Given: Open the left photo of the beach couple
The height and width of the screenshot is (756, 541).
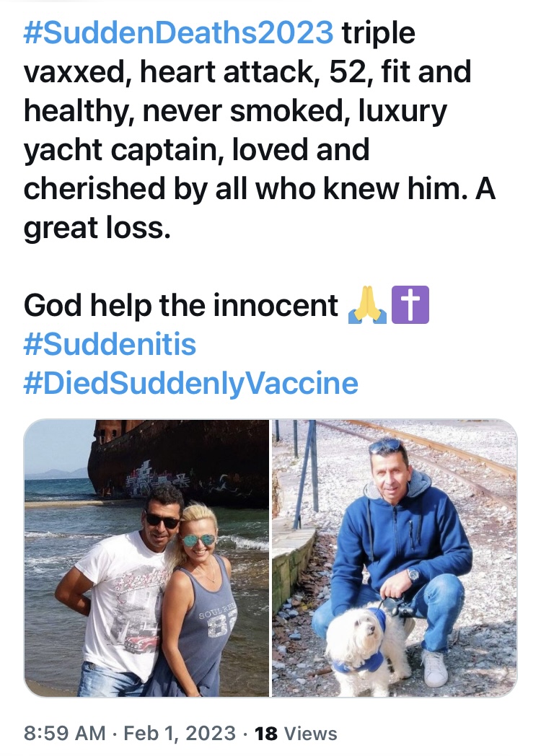Looking at the screenshot, I should point(146,558).
